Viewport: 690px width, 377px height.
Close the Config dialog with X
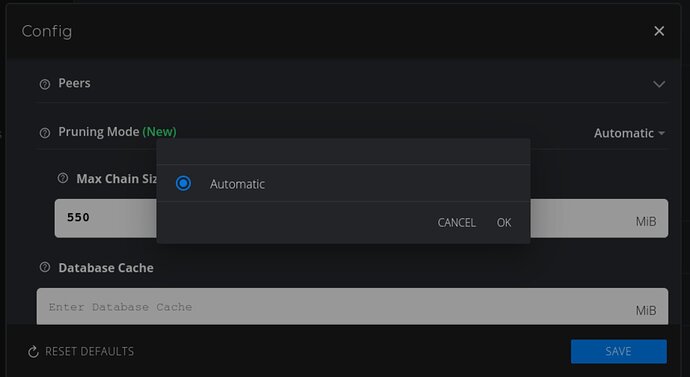point(659,31)
